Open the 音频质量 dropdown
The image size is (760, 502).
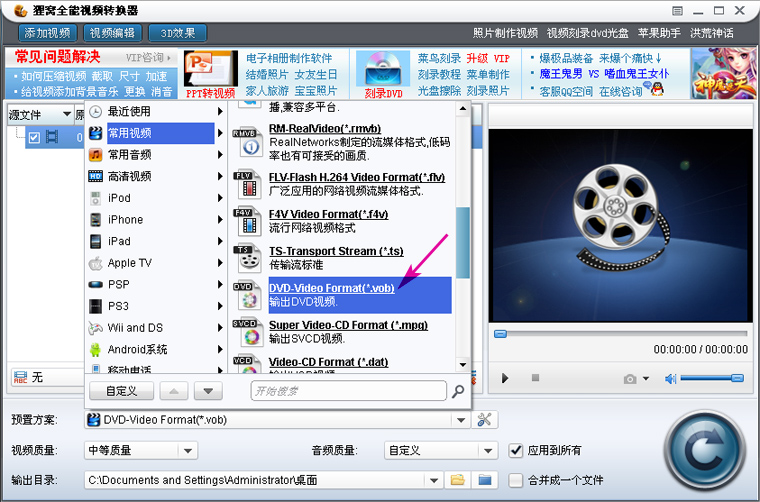[x=488, y=451]
